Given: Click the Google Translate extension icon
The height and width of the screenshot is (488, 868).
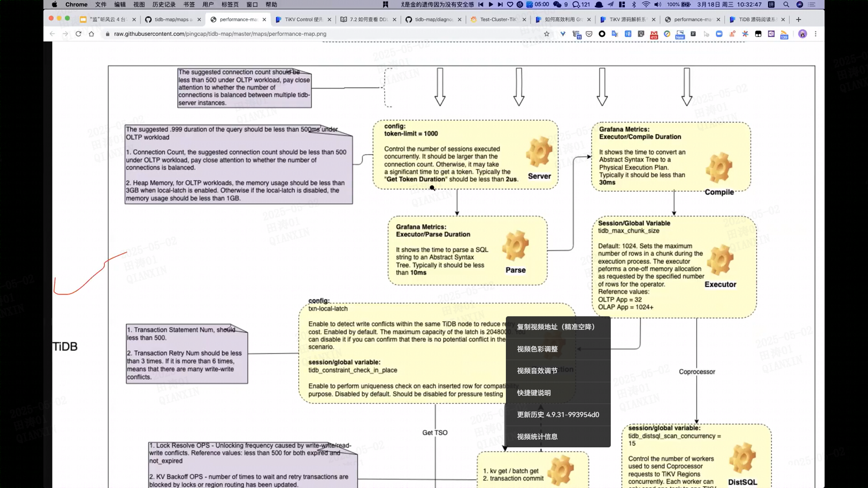Looking at the screenshot, I should point(615,34).
